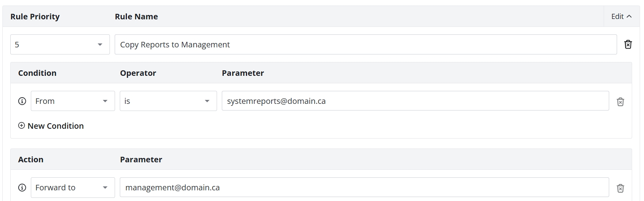Screen dimensions: 644x201
Task: Open the Rule Priority dropdown showing 5
Action: 60,45
